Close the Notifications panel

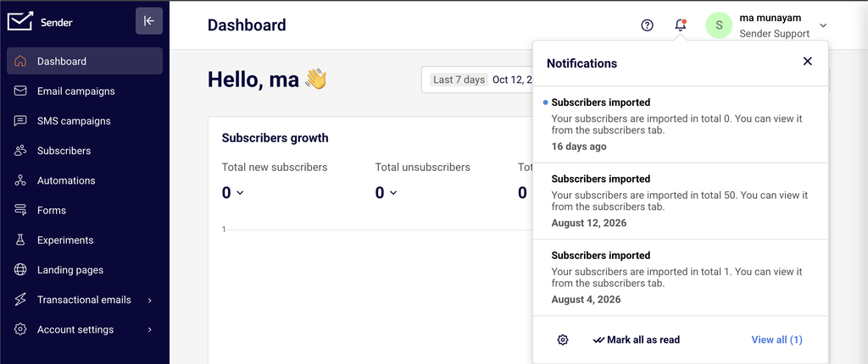808,62
